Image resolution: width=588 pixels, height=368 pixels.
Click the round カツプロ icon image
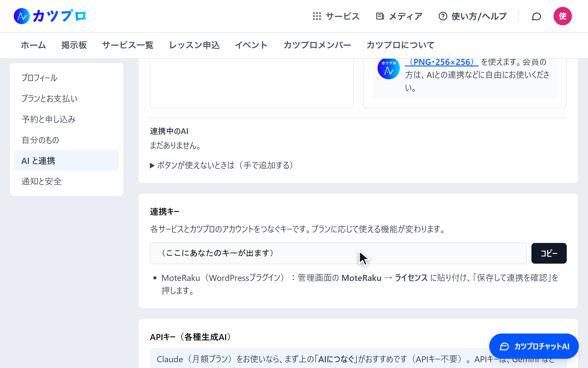(388, 69)
